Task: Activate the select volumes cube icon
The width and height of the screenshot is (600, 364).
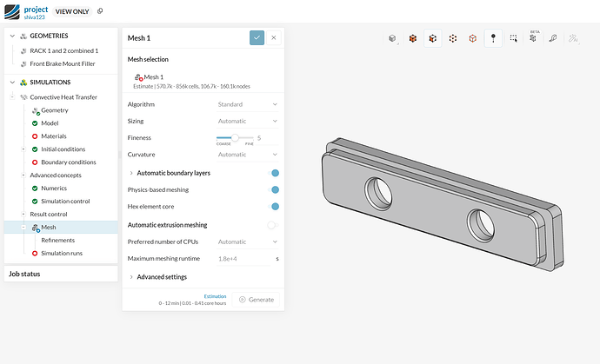Action: click(413, 38)
